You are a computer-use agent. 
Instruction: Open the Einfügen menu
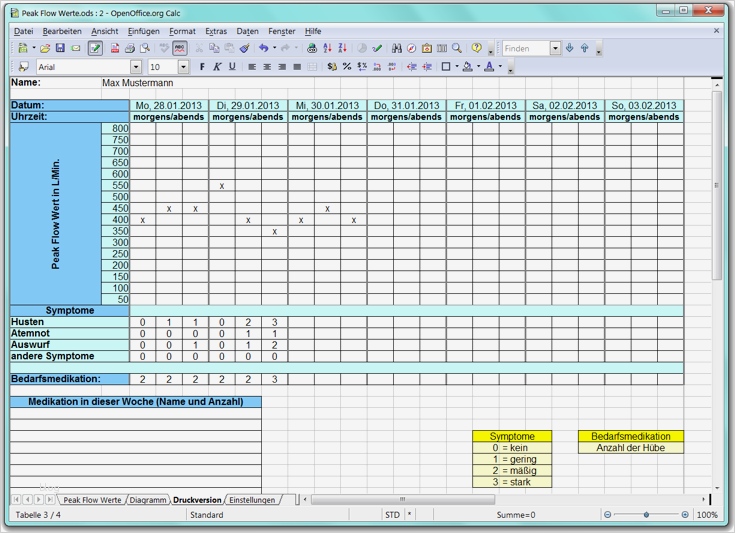[x=143, y=32]
